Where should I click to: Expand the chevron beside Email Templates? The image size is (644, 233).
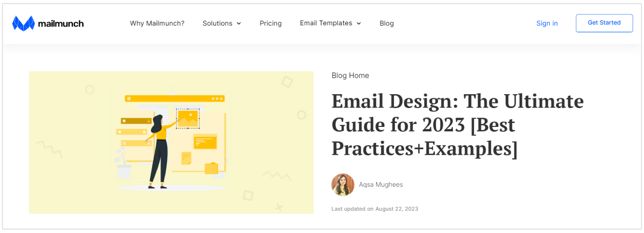pos(359,23)
